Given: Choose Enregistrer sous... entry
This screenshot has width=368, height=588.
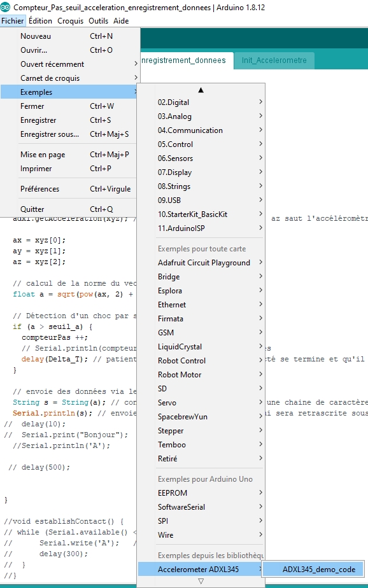Looking at the screenshot, I should click(x=70, y=134).
